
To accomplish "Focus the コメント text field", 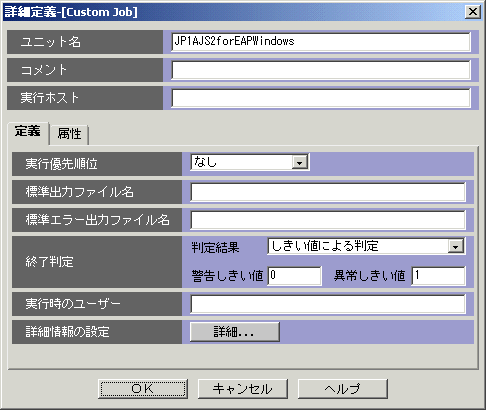I will [x=321, y=70].
